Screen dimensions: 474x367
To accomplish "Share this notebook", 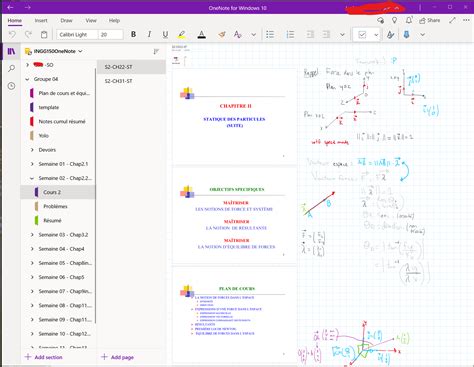I will (430, 20).
